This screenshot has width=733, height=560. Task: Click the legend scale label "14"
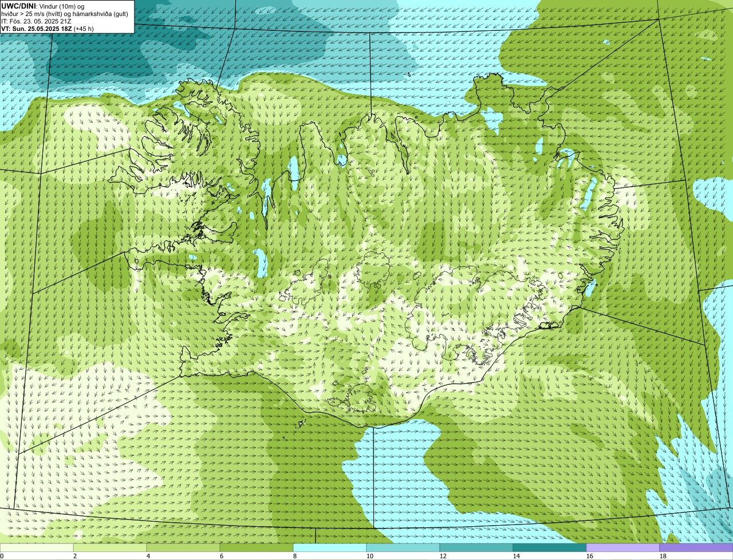(517, 556)
